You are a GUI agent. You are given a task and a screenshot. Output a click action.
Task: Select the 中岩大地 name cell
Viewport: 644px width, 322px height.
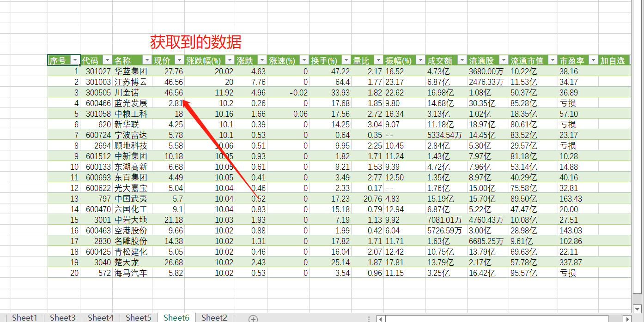[132, 220]
